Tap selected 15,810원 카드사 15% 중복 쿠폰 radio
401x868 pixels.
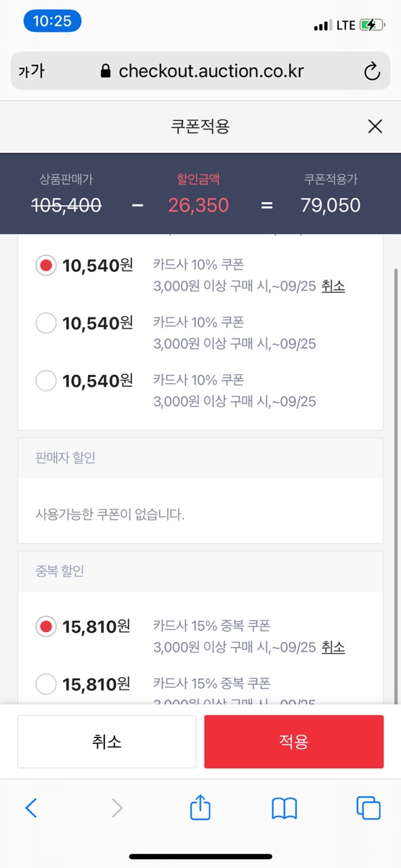46,627
